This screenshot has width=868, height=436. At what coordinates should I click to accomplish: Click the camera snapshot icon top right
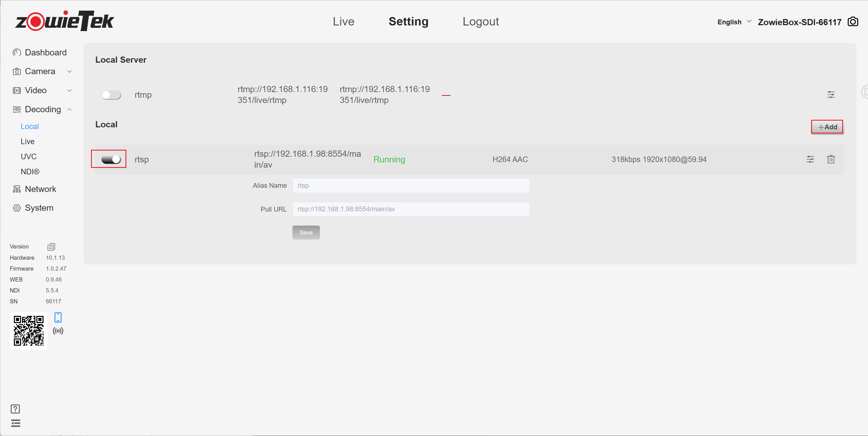pyautogui.click(x=853, y=22)
